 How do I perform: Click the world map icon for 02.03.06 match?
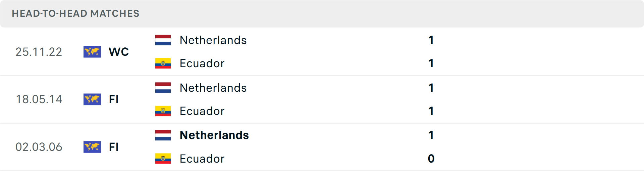click(92, 147)
